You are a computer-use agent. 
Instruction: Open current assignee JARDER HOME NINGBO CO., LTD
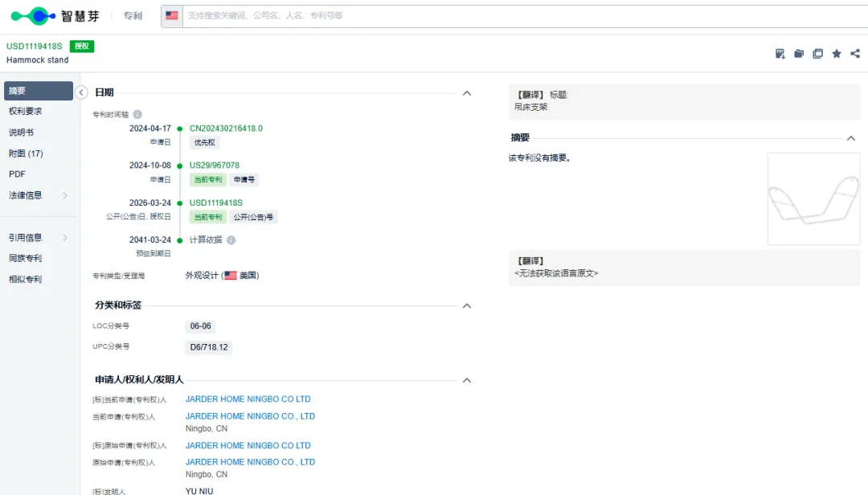[x=250, y=416]
